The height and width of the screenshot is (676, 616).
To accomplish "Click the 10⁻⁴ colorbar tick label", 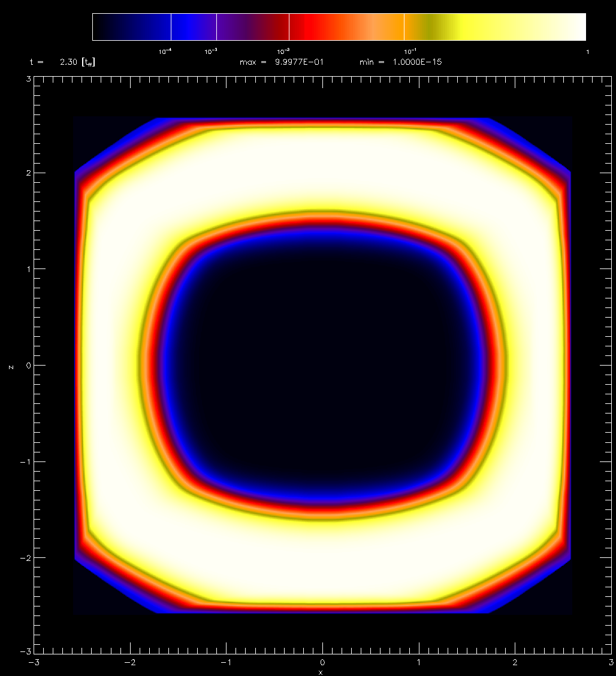I will tap(165, 52).
